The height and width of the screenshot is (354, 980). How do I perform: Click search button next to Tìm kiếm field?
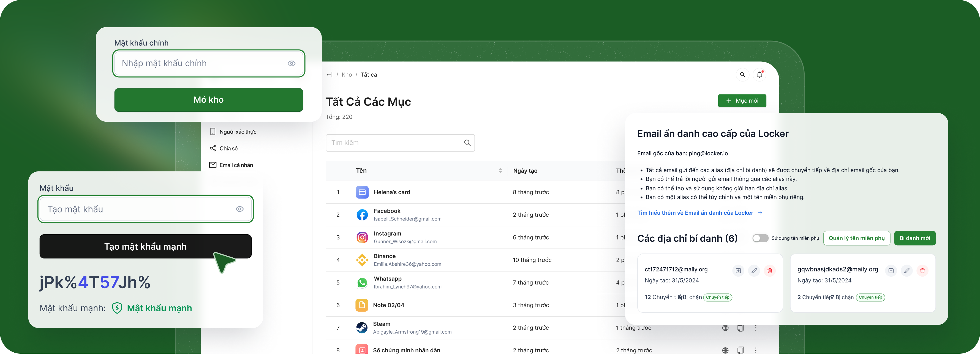(467, 143)
